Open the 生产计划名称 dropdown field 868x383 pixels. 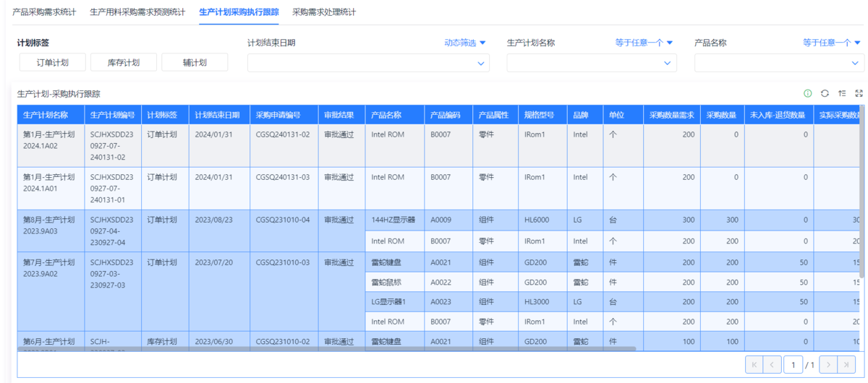[x=592, y=64]
